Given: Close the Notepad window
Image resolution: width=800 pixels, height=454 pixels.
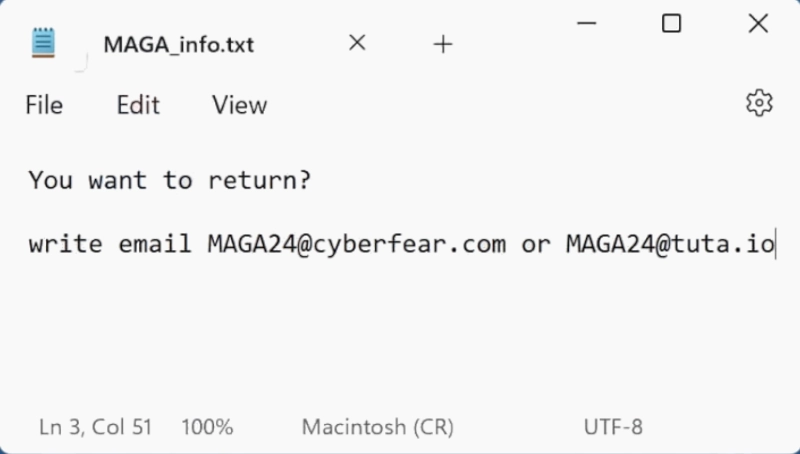Looking at the screenshot, I should 757,24.
